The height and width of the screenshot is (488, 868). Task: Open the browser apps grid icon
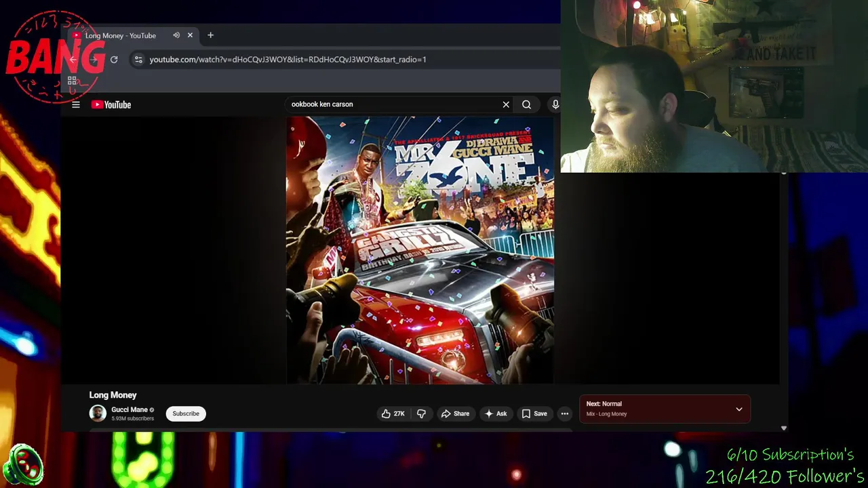[x=72, y=81]
